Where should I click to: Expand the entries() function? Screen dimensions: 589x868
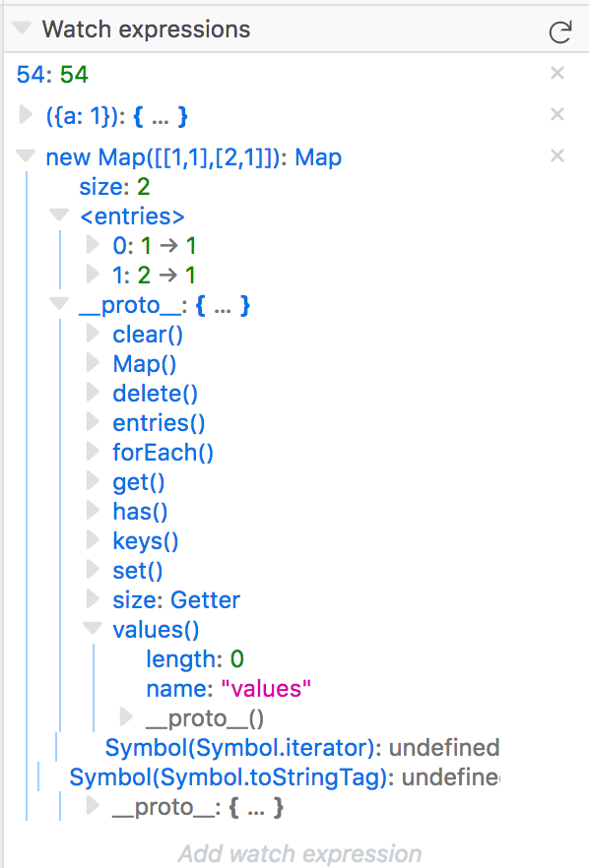(92, 422)
